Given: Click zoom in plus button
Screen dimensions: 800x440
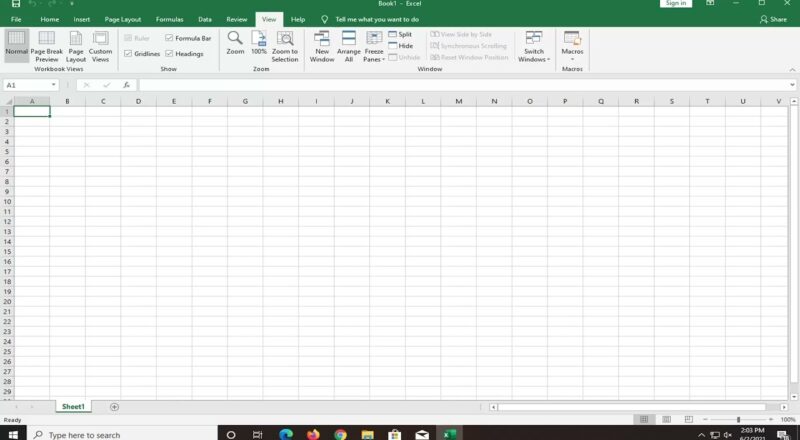Looking at the screenshot, I should pyautogui.click(x=770, y=420).
